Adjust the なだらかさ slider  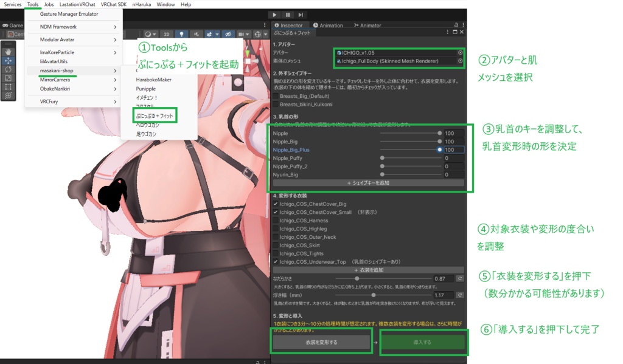coord(383,279)
